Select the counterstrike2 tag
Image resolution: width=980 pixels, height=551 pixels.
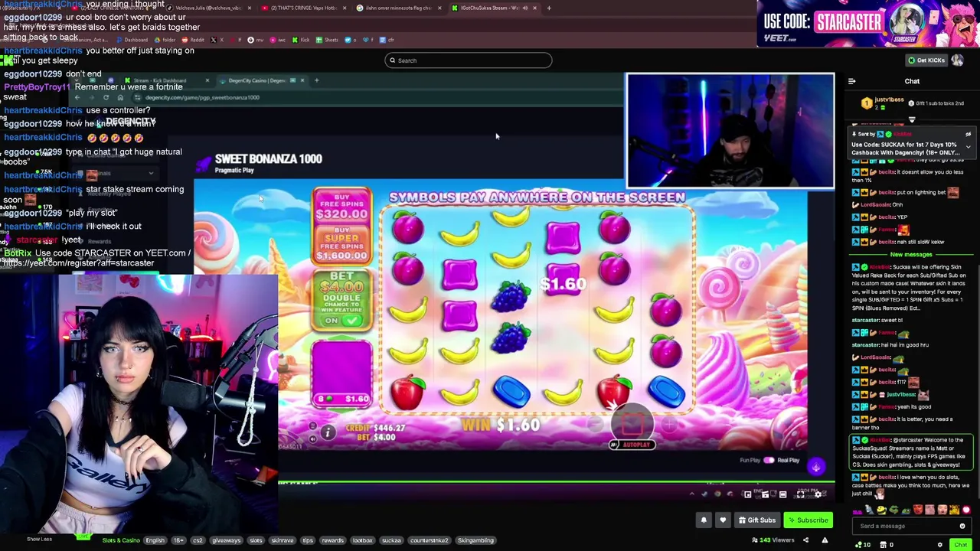pyautogui.click(x=429, y=540)
